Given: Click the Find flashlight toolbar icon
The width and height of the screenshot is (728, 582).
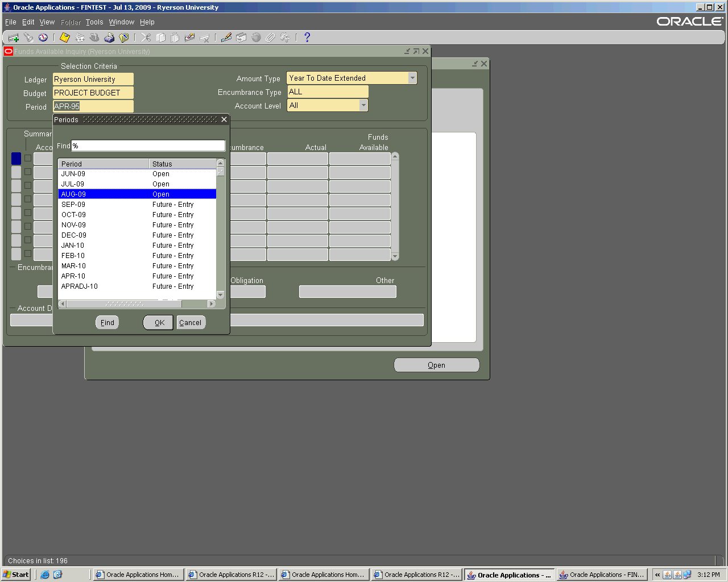Looking at the screenshot, I should pyautogui.click(x=28, y=38).
